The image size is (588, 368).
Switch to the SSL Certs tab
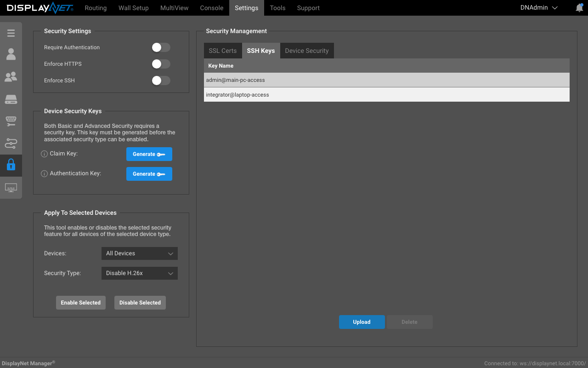click(x=223, y=51)
